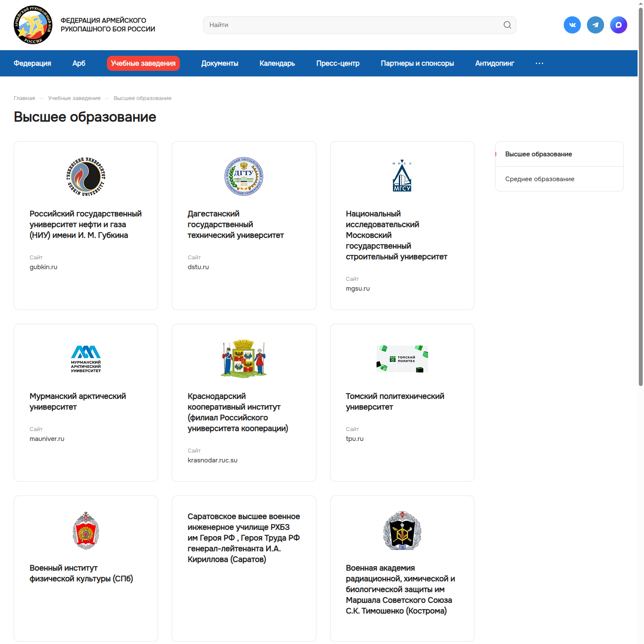Click the Федерация армейского рукопашного боя России title
This screenshot has width=644, height=644.
click(x=108, y=25)
